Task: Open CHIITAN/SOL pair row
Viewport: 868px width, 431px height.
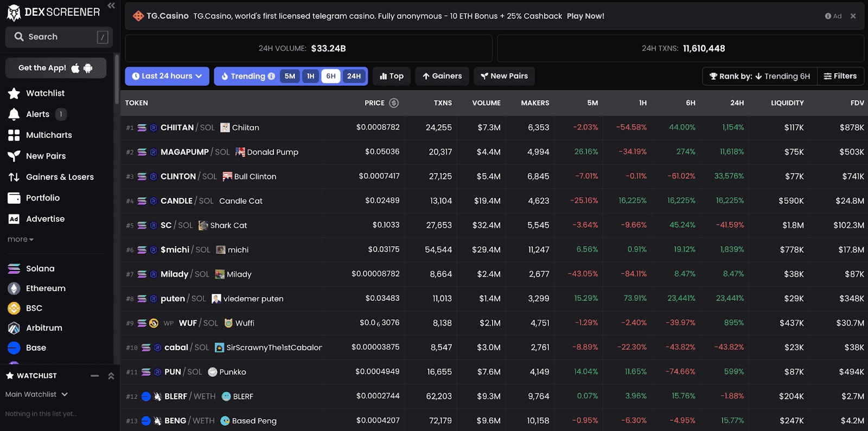Action: pyautogui.click(x=494, y=128)
